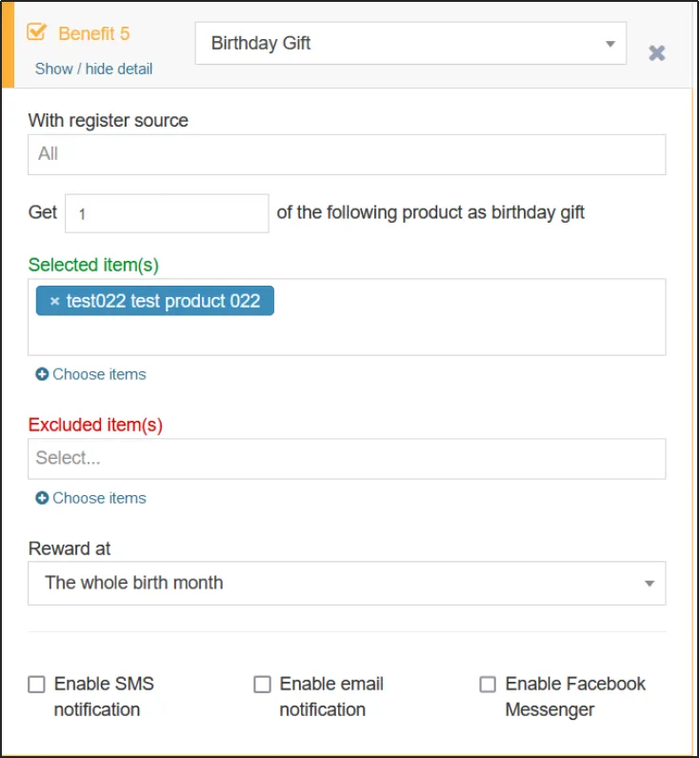700x758 pixels.
Task: Enable SMS notification
Action: 37,684
